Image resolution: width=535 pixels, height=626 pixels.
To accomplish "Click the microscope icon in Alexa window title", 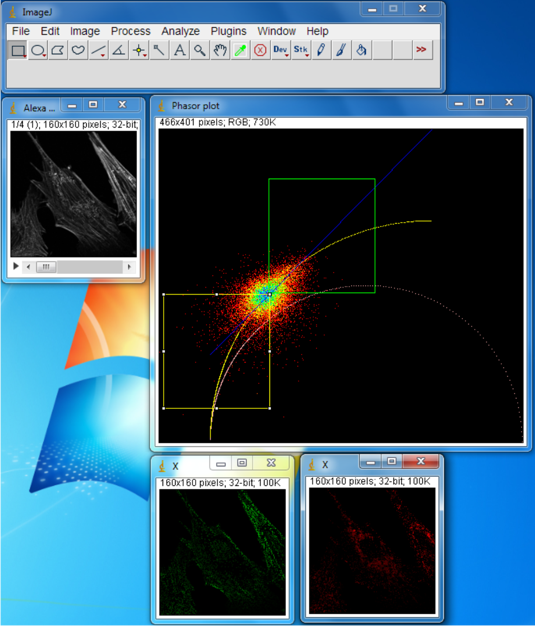I will 14,108.
